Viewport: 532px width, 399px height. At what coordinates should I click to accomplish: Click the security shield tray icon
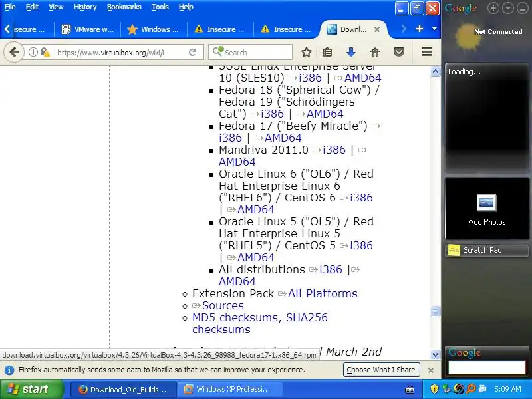click(434, 389)
